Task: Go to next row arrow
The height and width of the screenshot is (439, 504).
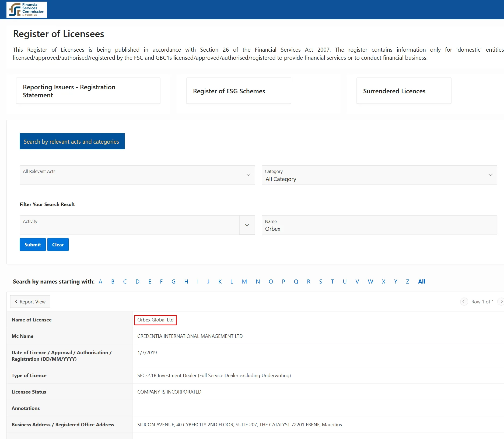Action: tap(501, 302)
